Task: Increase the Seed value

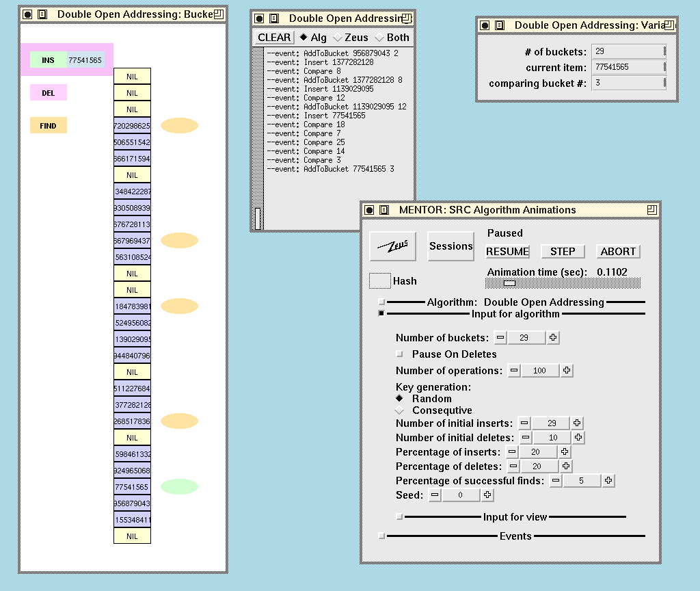Action: tap(487, 495)
